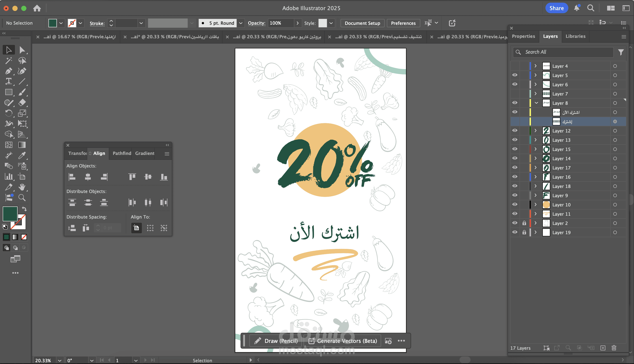Screen dimensions: 634x364
Task: Click the delete layer trash icon
Action: click(x=614, y=348)
